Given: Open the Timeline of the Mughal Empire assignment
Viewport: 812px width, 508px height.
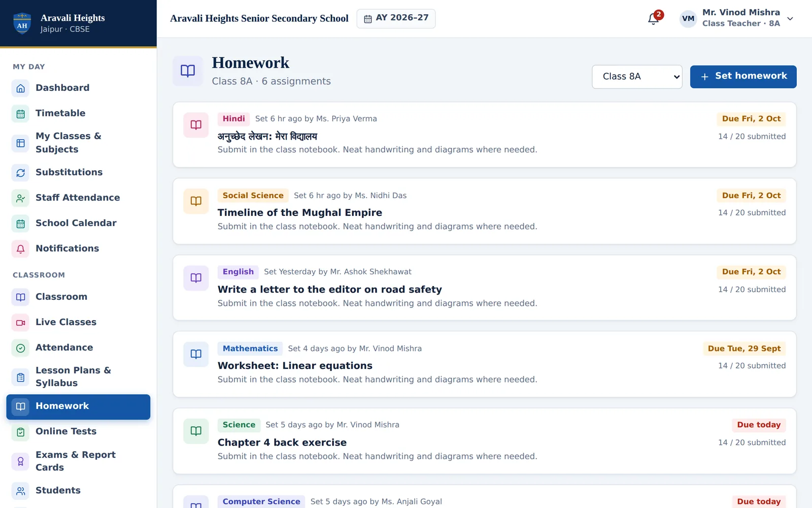Looking at the screenshot, I should [x=299, y=213].
